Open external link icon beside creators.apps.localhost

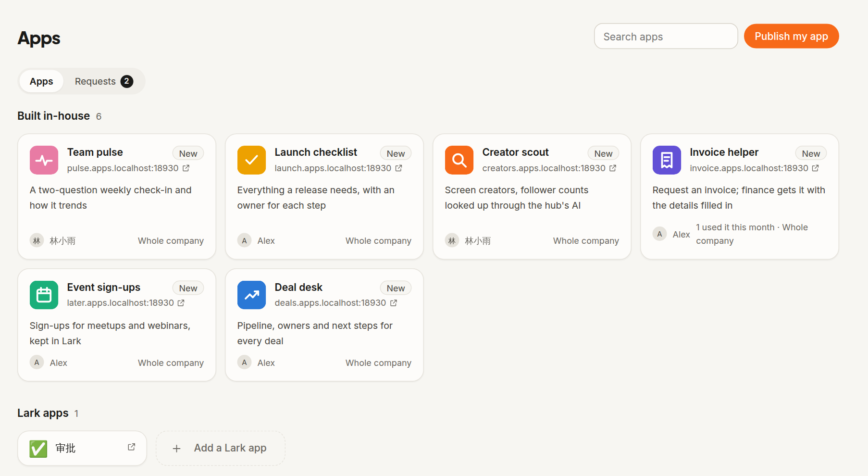pos(613,168)
